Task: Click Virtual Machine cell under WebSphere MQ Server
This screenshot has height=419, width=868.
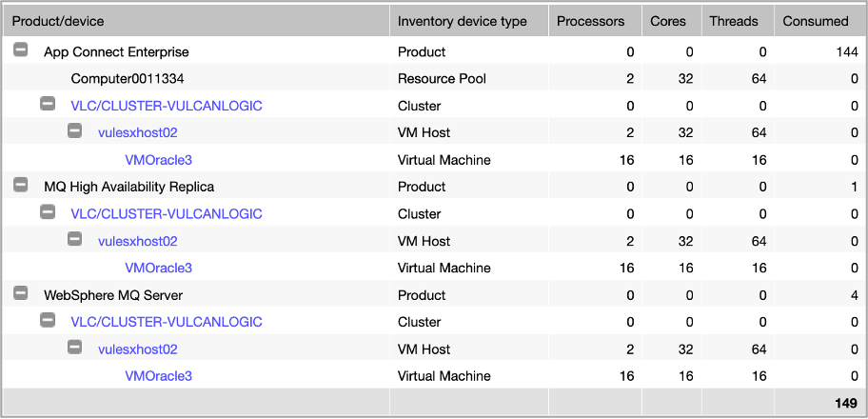Action: tap(444, 376)
